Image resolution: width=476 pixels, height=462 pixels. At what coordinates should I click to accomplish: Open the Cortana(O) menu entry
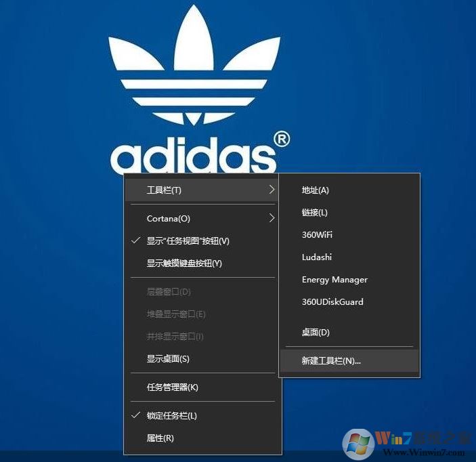click(x=202, y=218)
